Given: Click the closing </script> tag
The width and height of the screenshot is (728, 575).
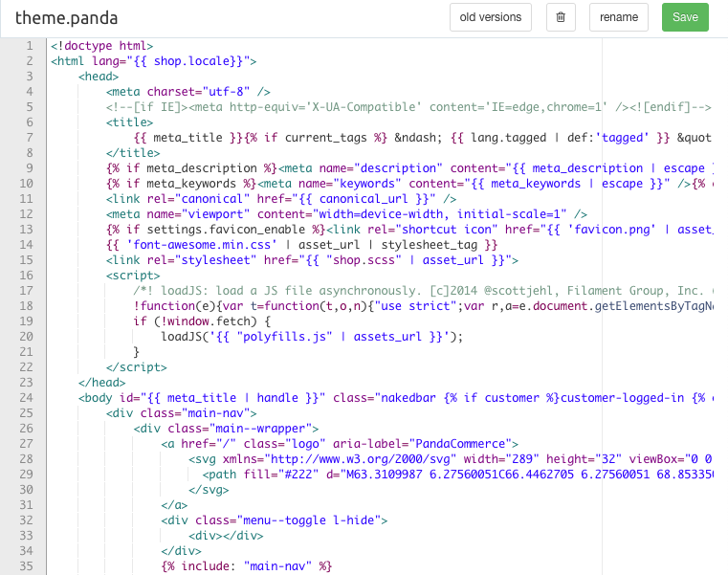Looking at the screenshot, I should 136,367.
